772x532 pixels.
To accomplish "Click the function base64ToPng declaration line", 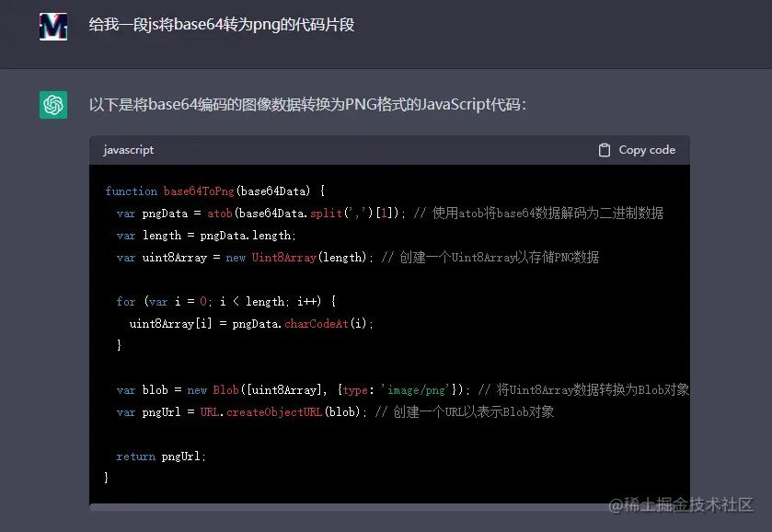I will tap(214, 191).
